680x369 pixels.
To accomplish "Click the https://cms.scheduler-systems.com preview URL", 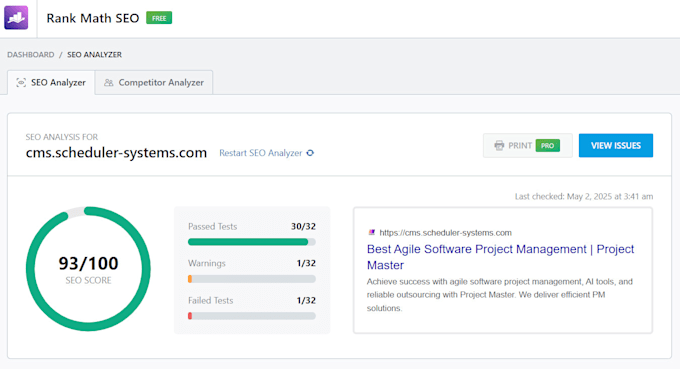I will tap(445, 233).
